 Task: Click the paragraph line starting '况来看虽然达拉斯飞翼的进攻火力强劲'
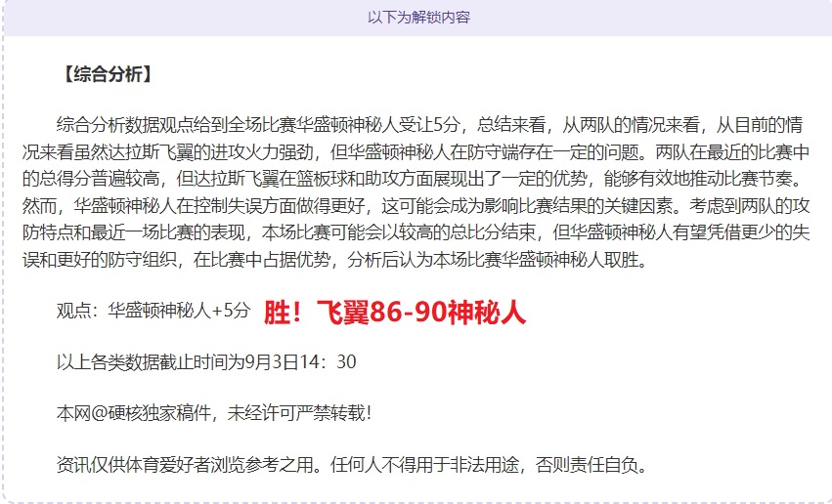(416, 152)
